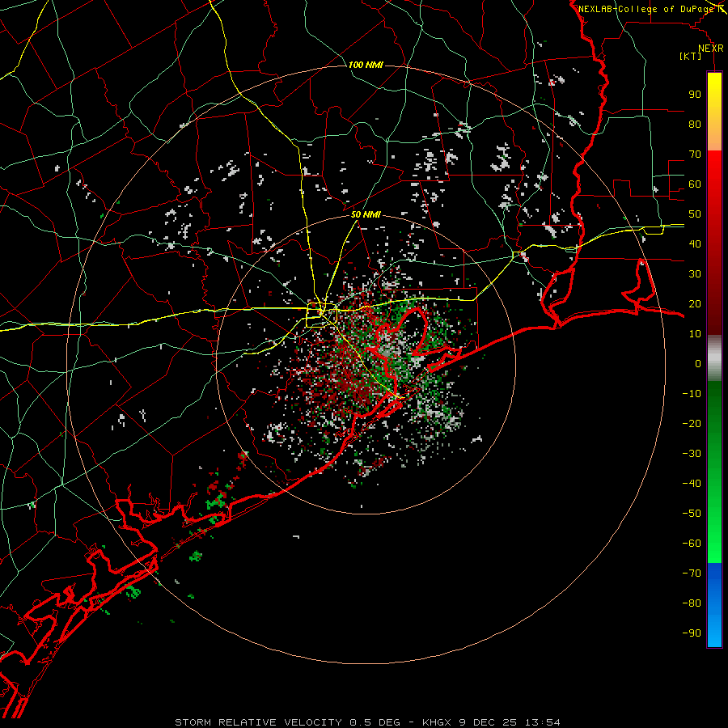Click the legend value "40"

click(x=695, y=243)
